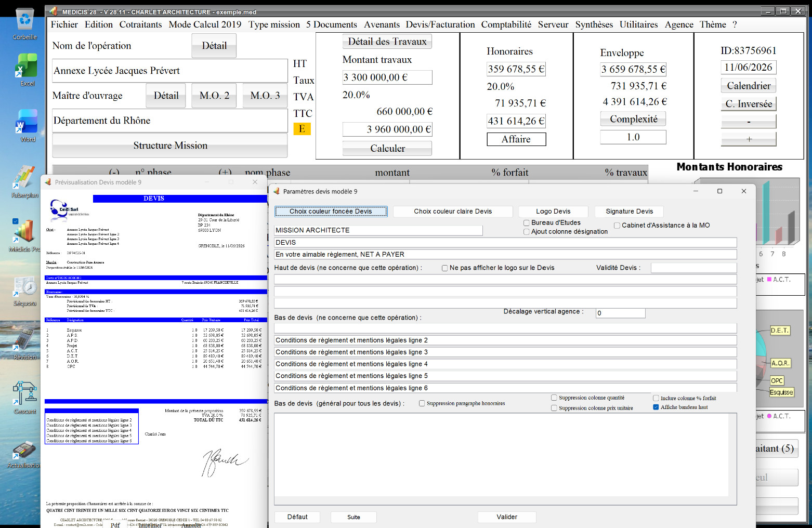Image resolution: width=812 pixels, height=528 pixels.
Task: Click the Paramètres devis window icon
Action: 277,191
